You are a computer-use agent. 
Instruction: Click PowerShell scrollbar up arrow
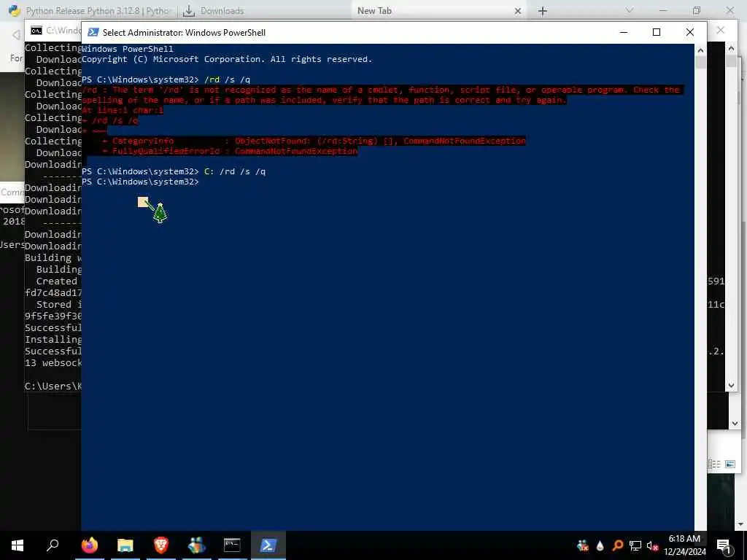click(x=700, y=50)
